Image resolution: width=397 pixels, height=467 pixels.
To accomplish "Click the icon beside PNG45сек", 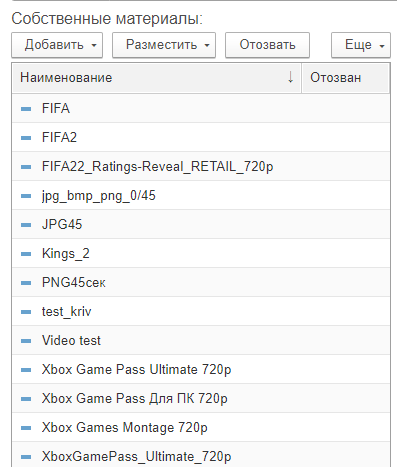I will [x=26, y=283].
